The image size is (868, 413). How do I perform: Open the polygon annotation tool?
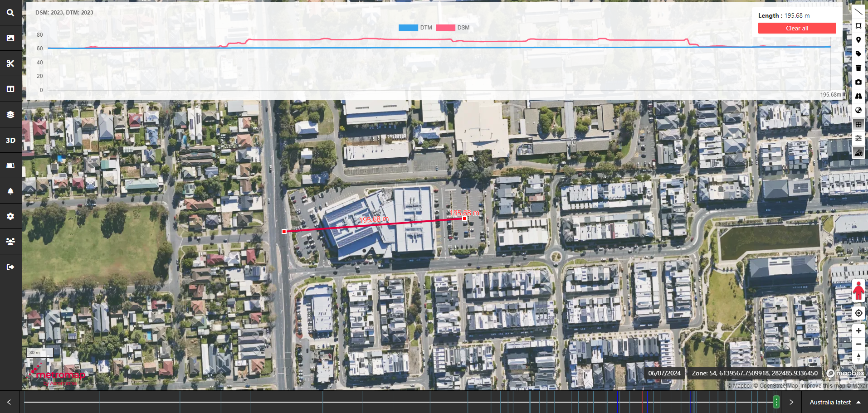858,26
